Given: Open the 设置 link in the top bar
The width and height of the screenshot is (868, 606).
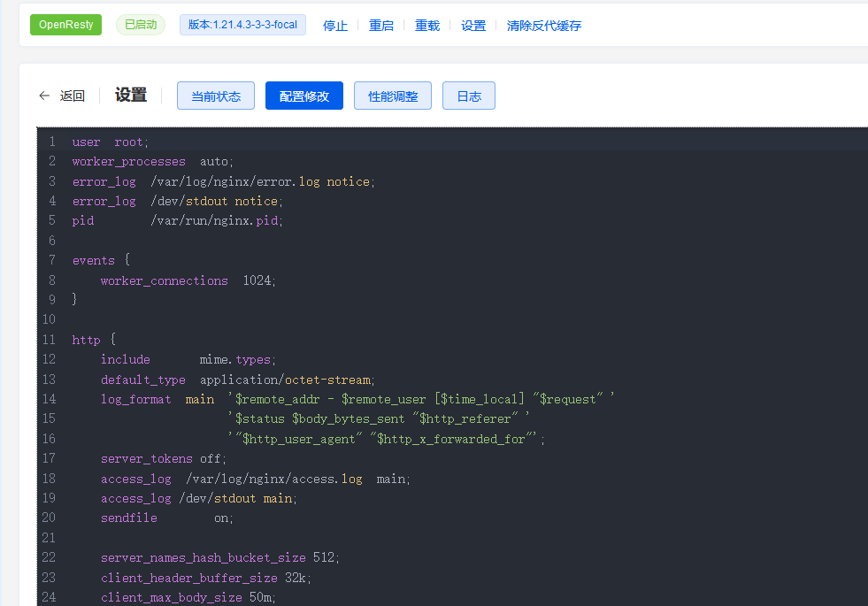Looking at the screenshot, I should pyautogui.click(x=473, y=26).
